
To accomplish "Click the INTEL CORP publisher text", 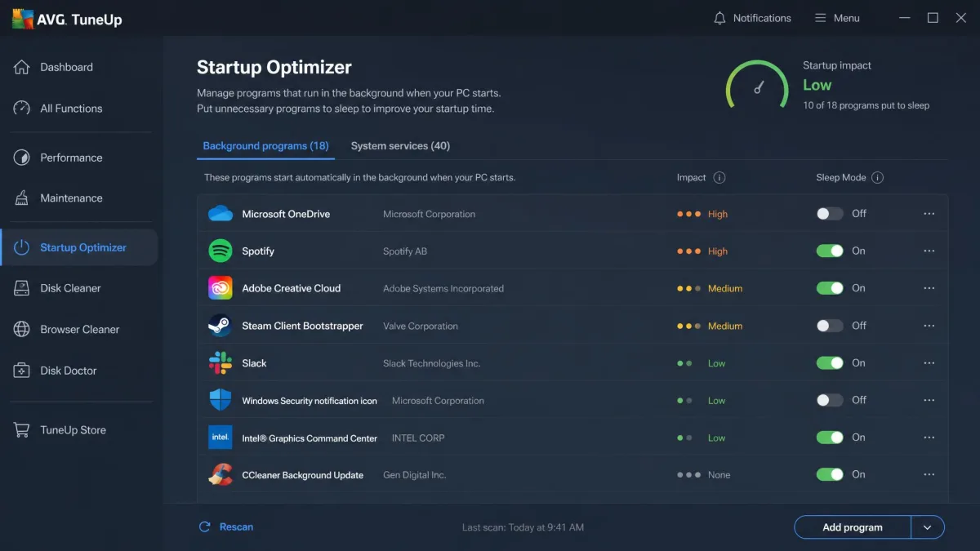I will [x=418, y=438].
